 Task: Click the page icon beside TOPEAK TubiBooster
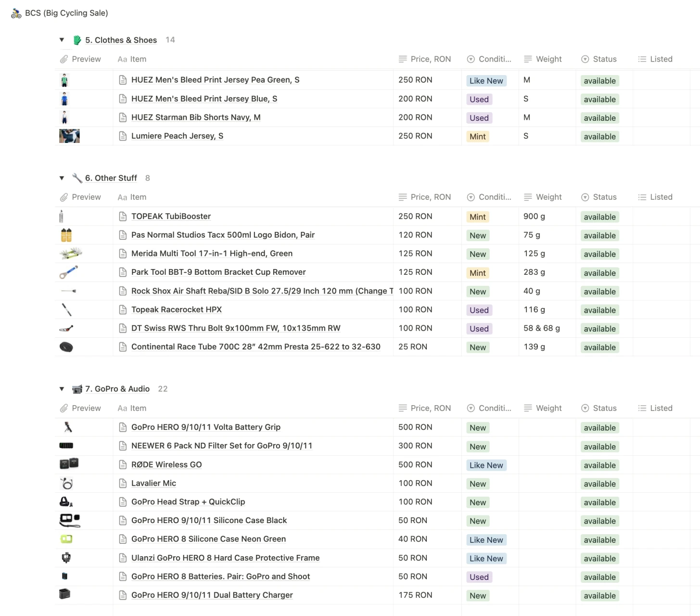tap(123, 217)
